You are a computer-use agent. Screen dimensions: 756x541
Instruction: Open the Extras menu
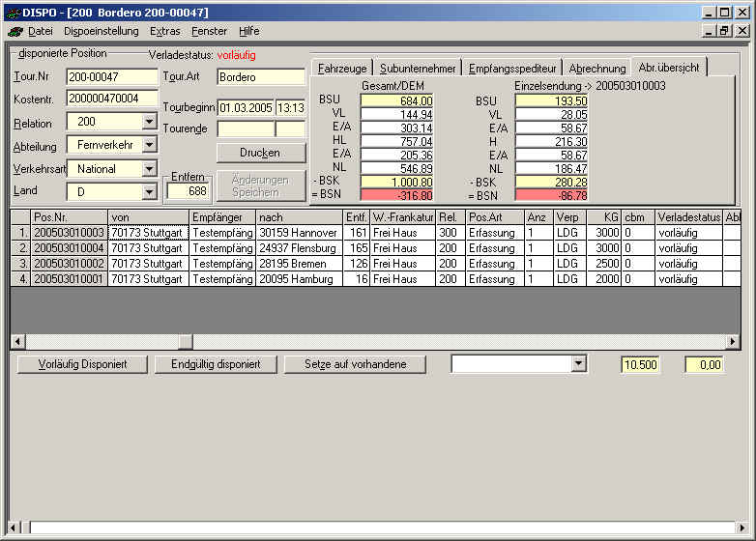coord(164,31)
